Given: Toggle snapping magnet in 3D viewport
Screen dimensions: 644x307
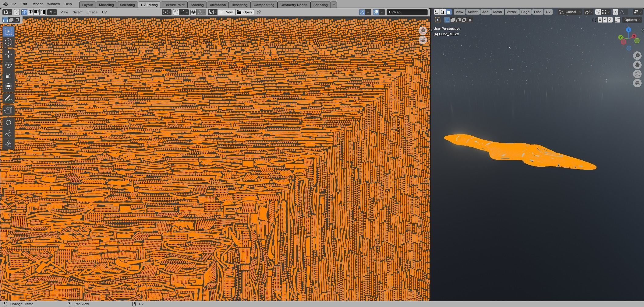Looking at the screenshot, I should pyautogui.click(x=598, y=12).
